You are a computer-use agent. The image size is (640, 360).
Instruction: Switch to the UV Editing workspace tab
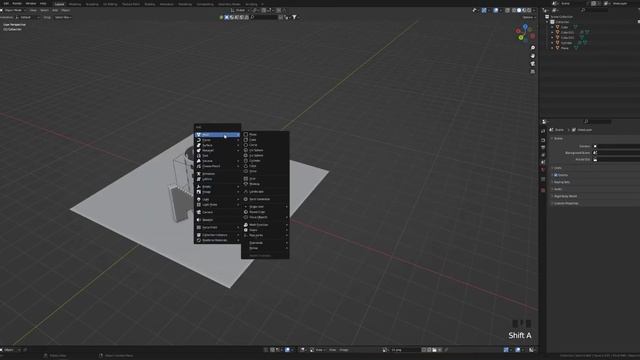(x=110, y=4)
